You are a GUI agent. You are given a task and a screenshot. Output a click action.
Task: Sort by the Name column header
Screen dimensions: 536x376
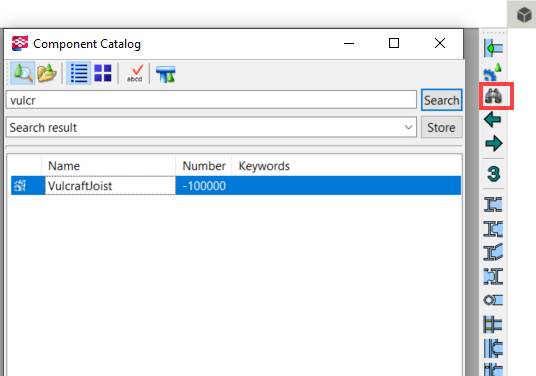(108, 166)
